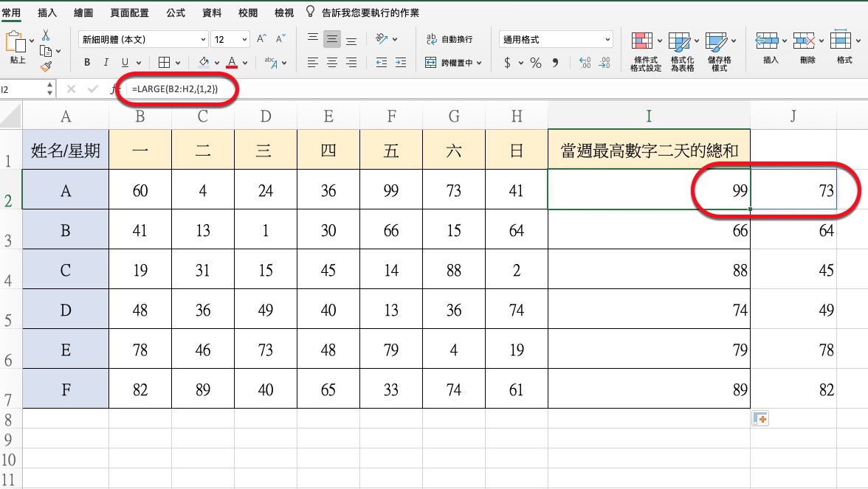This screenshot has width=868, height=489.
Task: Align text to top
Action: tap(313, 38)
